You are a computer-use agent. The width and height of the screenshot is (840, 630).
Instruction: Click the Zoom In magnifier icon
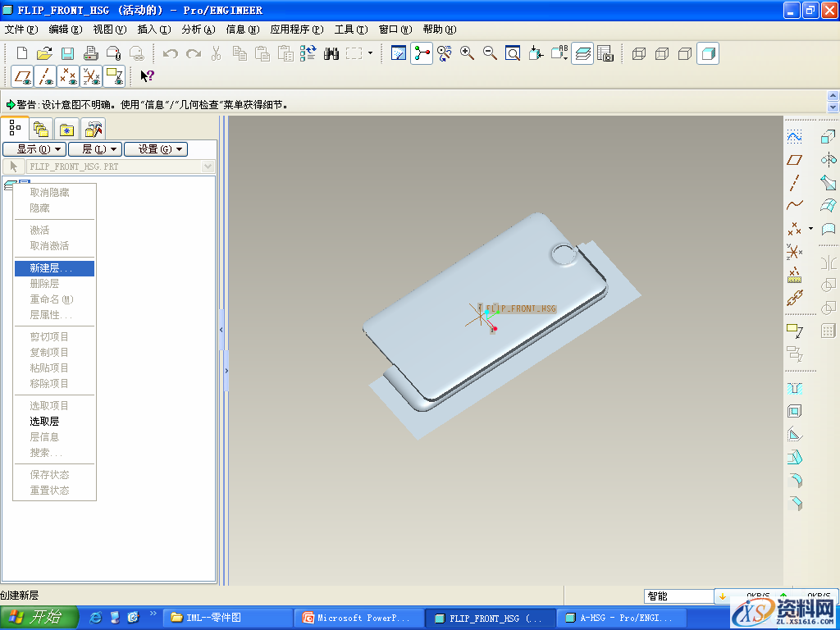[x=468, y=53]
